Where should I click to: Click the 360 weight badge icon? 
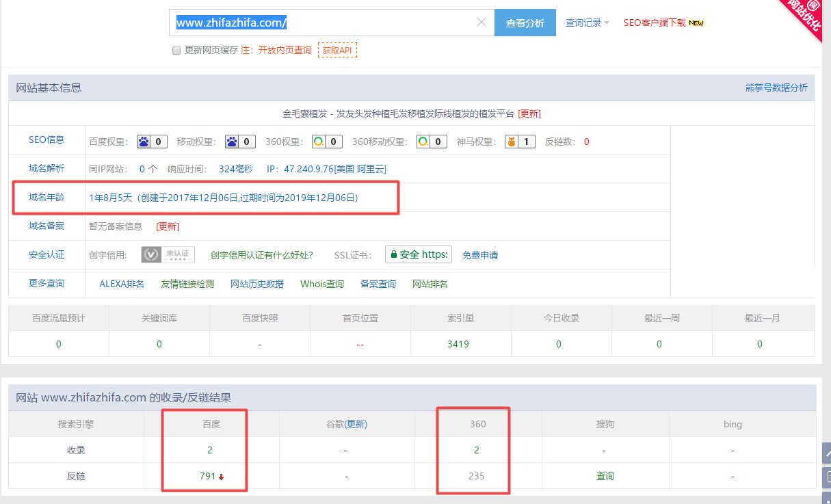tap(327, 142)
